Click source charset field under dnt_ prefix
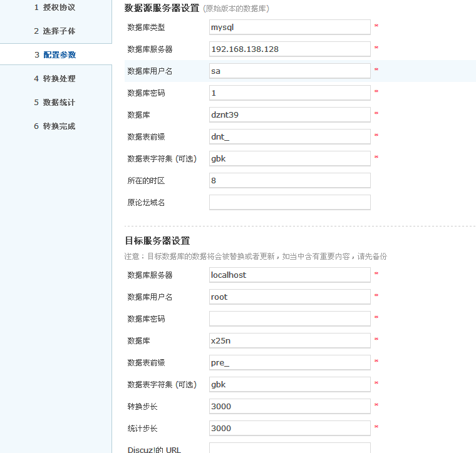Viewport: 476px width, 453px height. click(289, 158)
